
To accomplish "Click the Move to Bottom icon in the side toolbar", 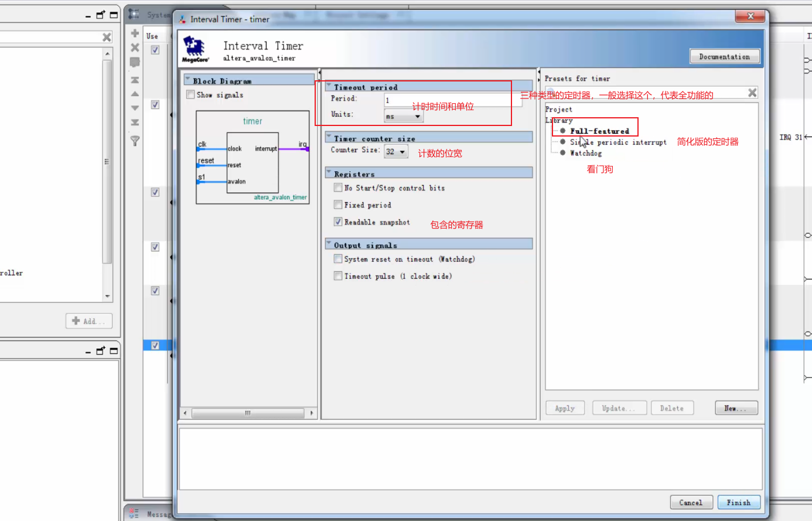I will [x=135, y=122].
